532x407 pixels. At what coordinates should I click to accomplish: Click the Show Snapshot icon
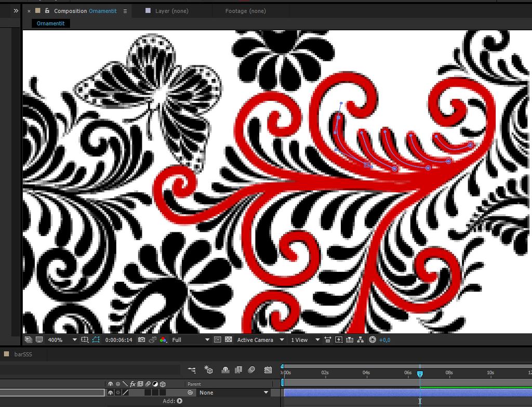pos(153,340)
